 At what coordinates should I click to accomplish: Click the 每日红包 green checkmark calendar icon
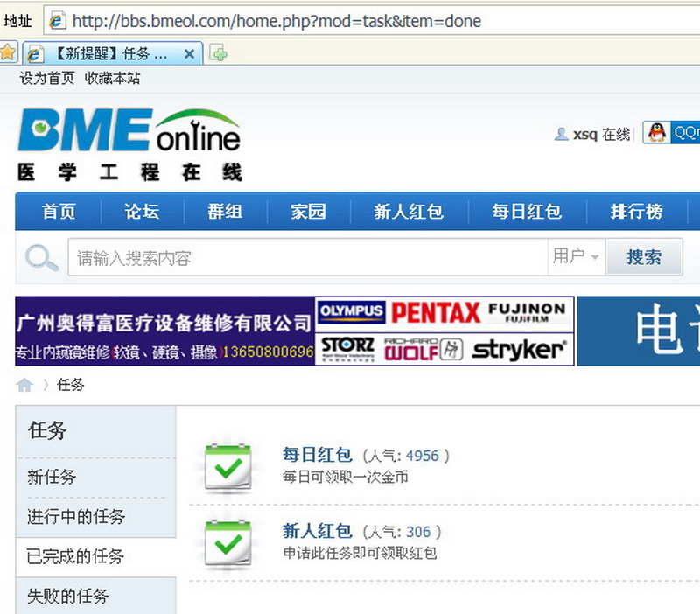(x=227, y=467)
